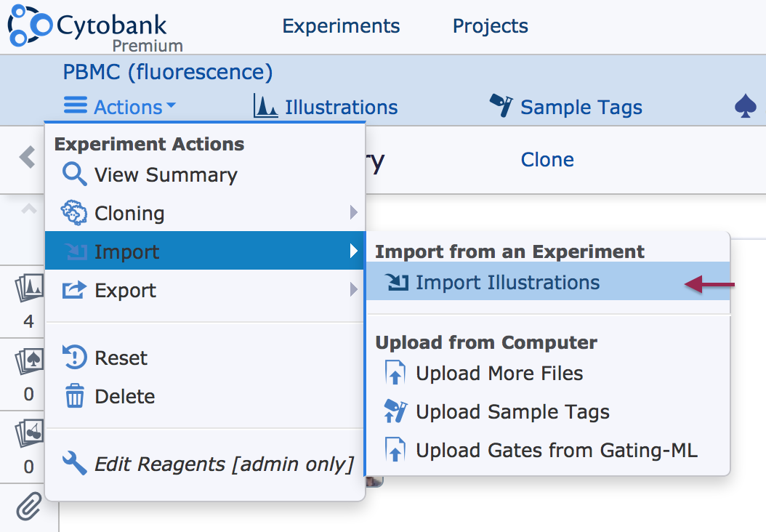Open the Sample Tags toolbar link
The width and height of the screenshot is (766, 532).
[581, 107]
